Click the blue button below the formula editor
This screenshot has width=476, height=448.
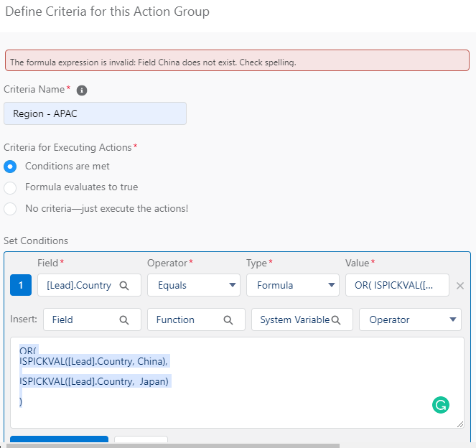click(59, 441)
